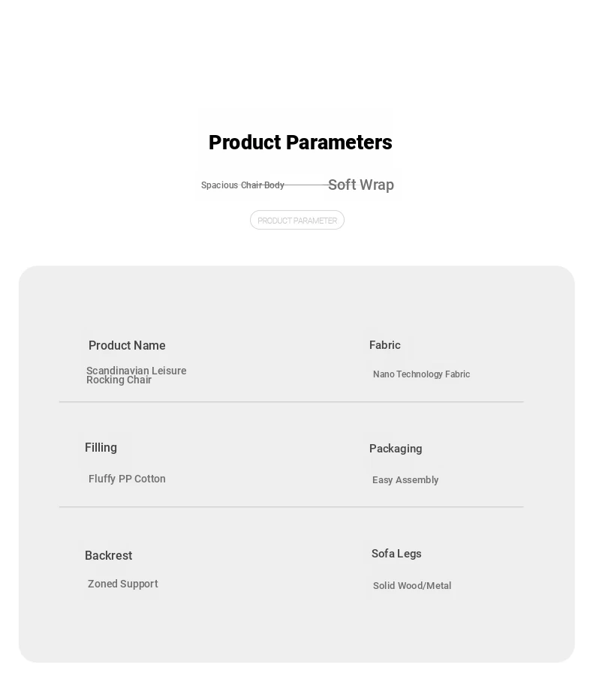Select the Packaging label
Viewport: 593px width, 700px height.
click(x=396, y=449)
